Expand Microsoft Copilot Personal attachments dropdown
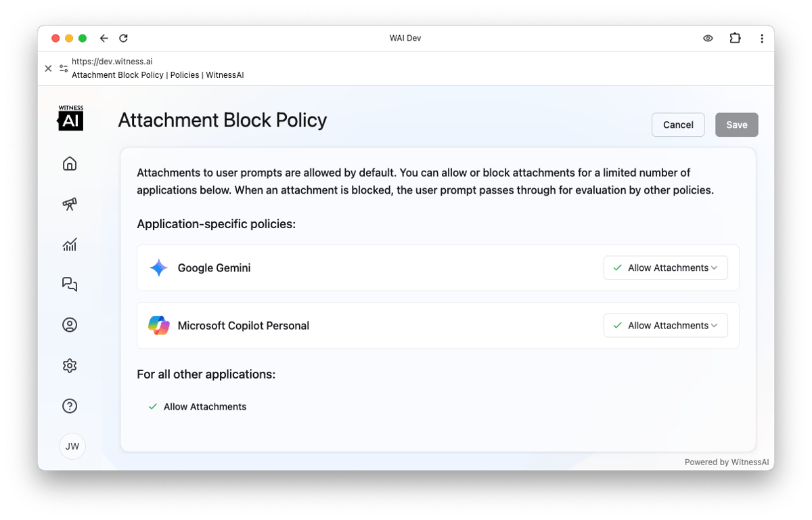The image size is (812, 520). tap(665, 326)
